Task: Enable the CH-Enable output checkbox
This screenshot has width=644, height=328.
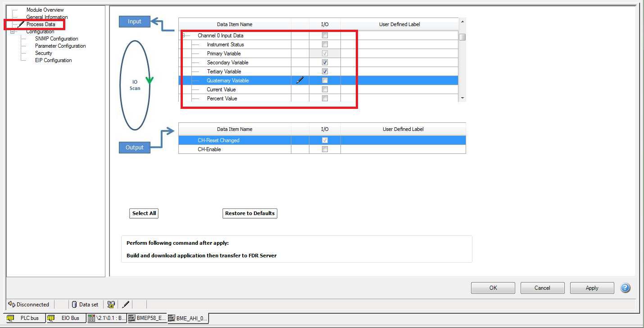Action: pos(325,149)
